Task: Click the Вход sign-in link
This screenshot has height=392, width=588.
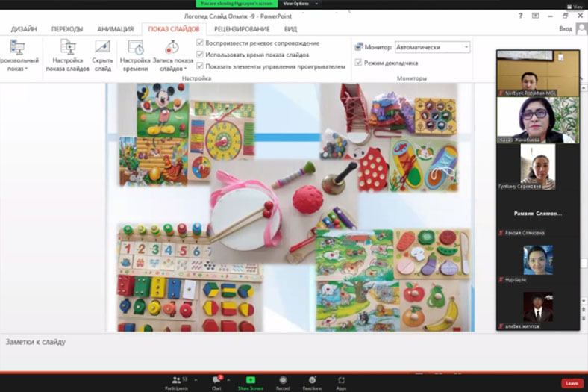Action: [566, 29]
